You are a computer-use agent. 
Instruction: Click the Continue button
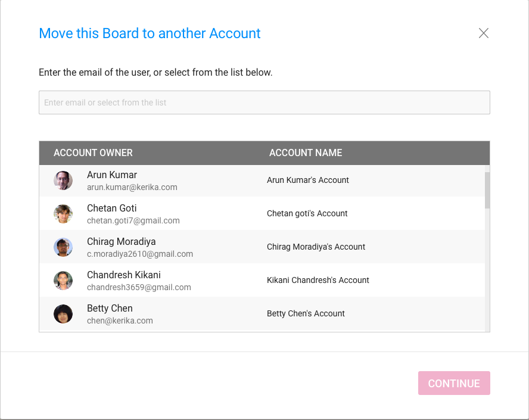[x=454, y=383]
